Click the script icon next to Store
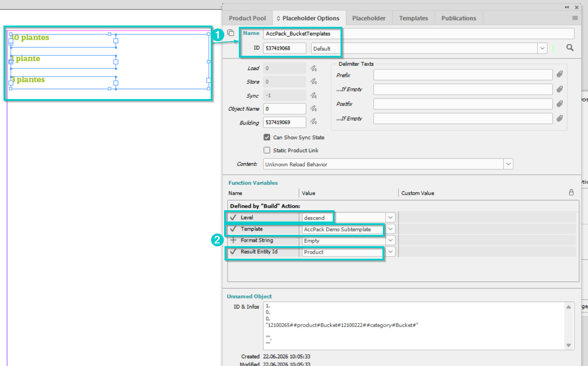588x366 pixels. coord(314,82)
